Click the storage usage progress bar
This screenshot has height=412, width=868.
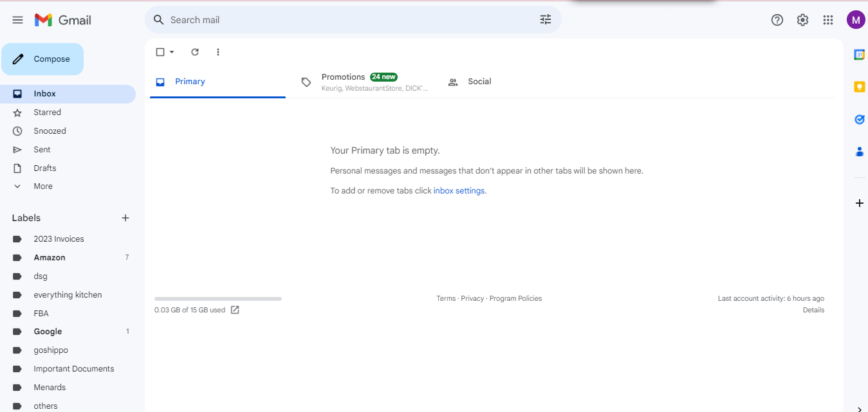coord(218,299)
